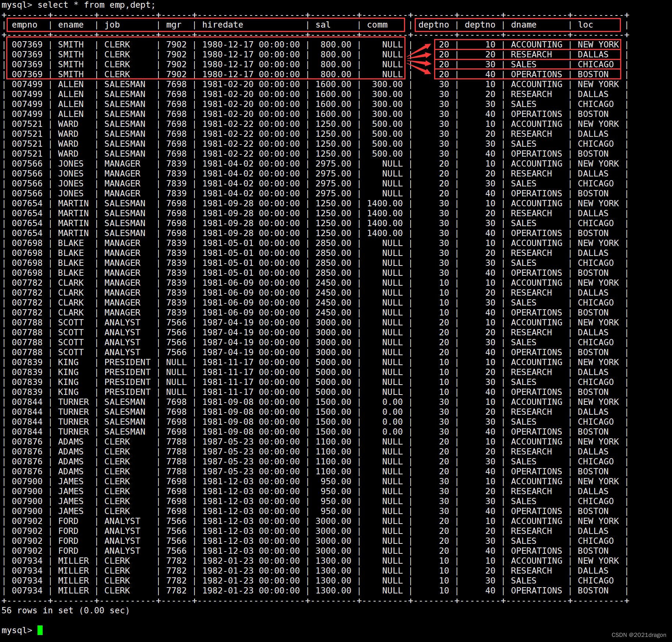
Task: Click '1981-02-22 00:00:00' in WARD's RESEARCH row
Action: pos(251,134)
